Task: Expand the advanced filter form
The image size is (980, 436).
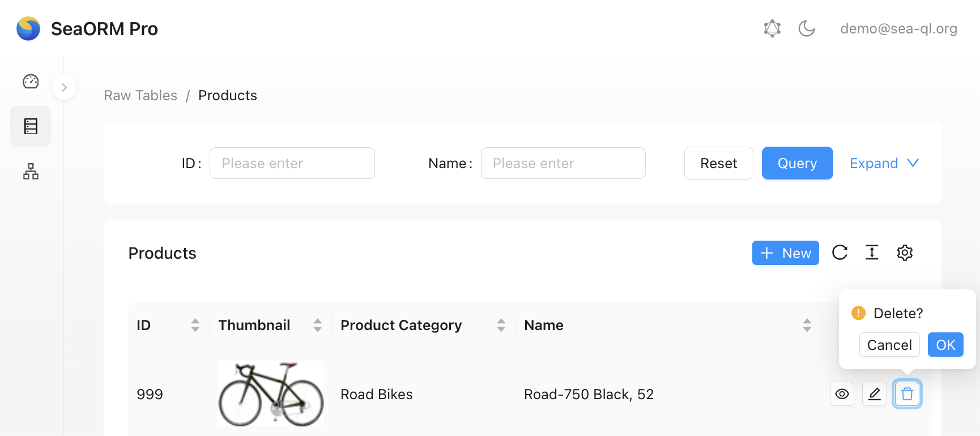Action: pos(884,163)
